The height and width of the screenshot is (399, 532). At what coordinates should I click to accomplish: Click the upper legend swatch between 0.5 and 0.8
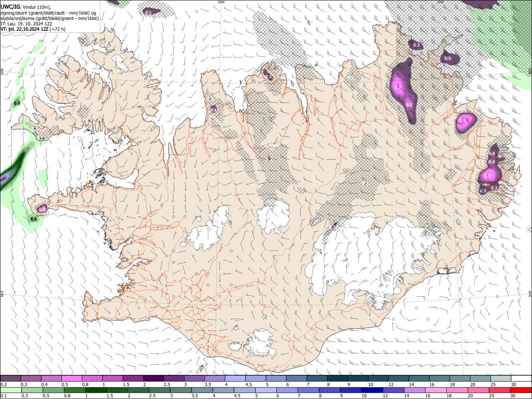click(71, 379)
